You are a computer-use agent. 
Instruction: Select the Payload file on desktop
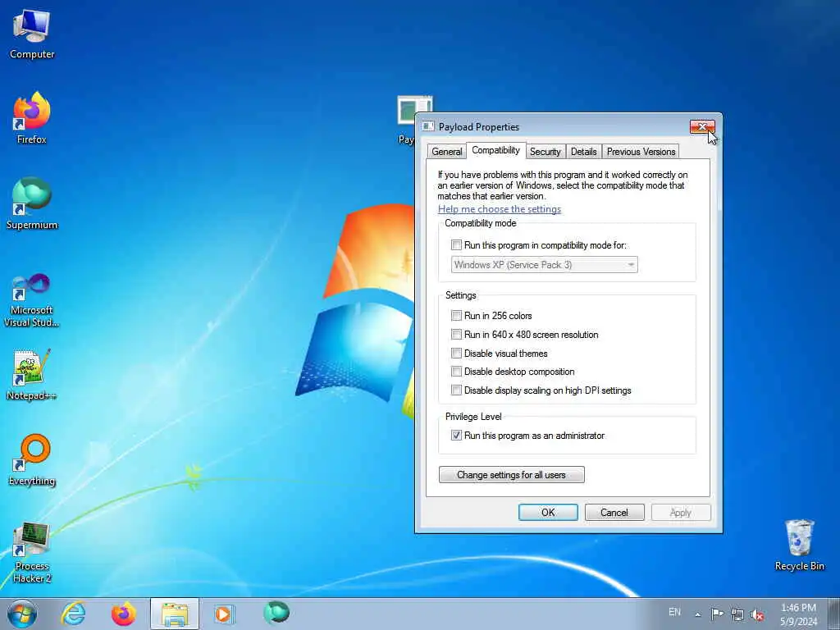(407, 121)
